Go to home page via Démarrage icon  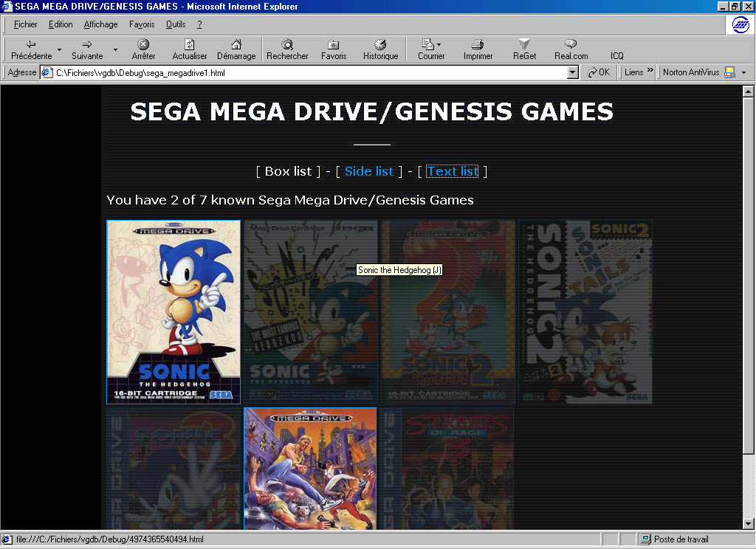(236, 44)
